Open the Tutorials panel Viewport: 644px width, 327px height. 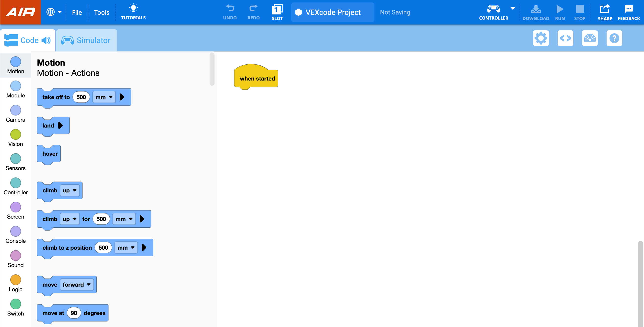tap(133, 12)
